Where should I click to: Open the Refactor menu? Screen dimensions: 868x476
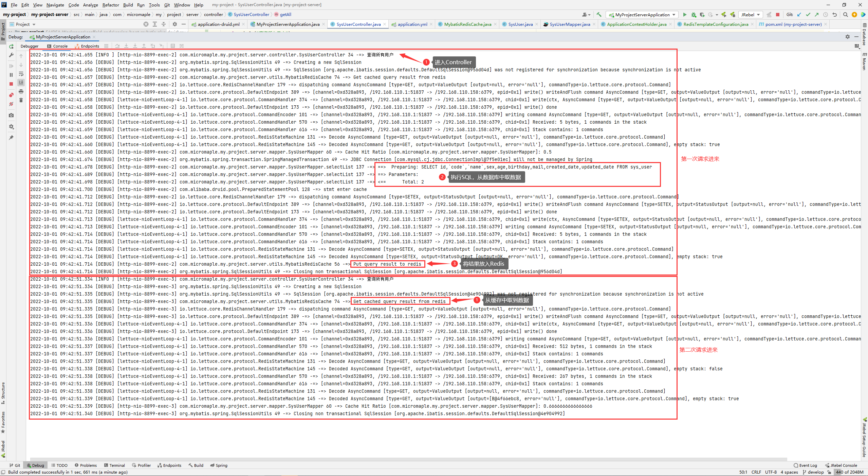111,5
